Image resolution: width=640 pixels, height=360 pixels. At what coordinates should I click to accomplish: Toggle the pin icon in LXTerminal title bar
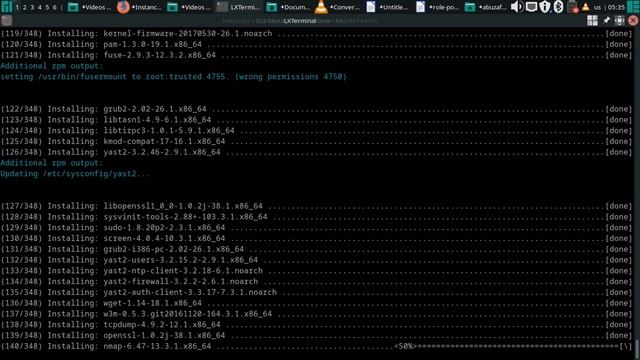tap(606, 20)
